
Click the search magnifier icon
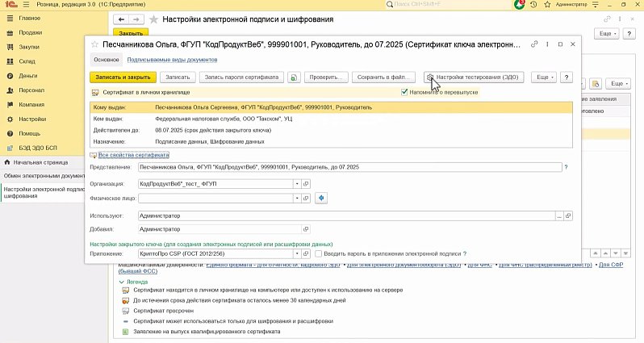pyautogui.click(x=389, y=5)
